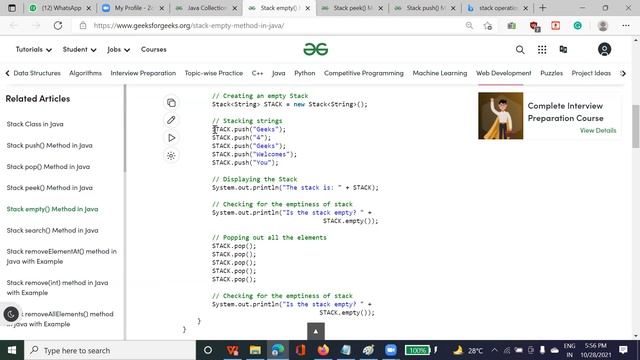This screenshot has height=360, width=640.
Task: Open the Interview Preparation category
Action: click(x=143, y=73)
